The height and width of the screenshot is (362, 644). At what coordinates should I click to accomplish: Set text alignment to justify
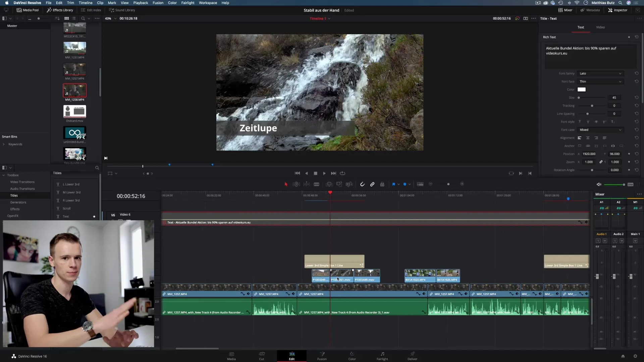(604, 138)
